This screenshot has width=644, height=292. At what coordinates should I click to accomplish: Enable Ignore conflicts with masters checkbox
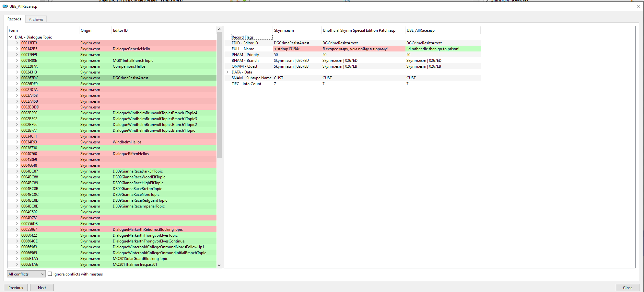(50, 274)
